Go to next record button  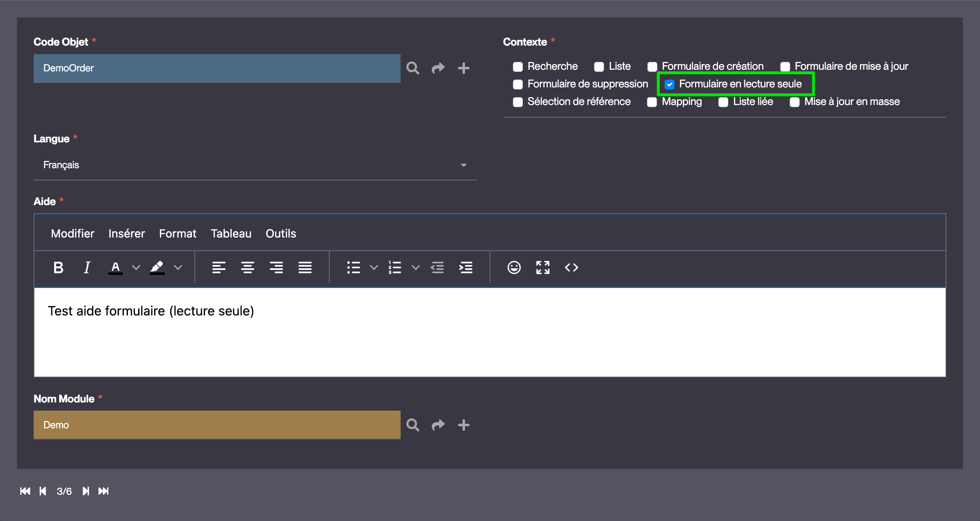point(85,491)
